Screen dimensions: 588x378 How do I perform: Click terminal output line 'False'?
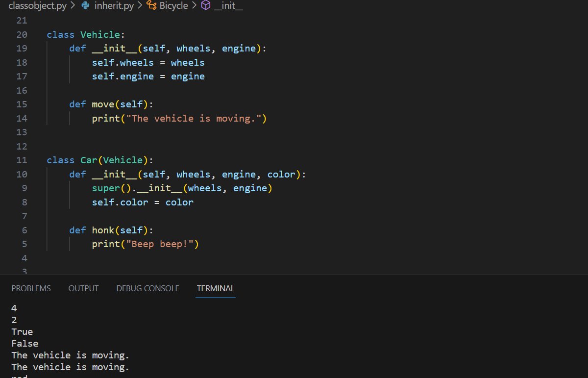coord(25,344)
